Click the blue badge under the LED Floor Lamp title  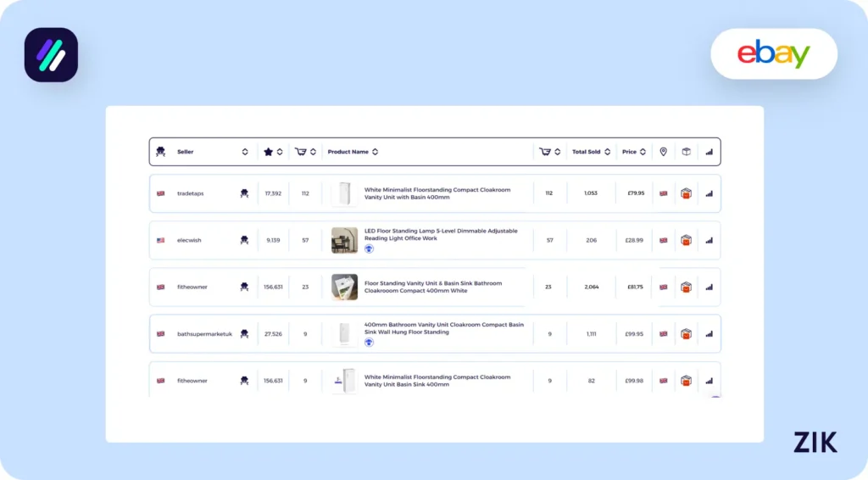369,249
